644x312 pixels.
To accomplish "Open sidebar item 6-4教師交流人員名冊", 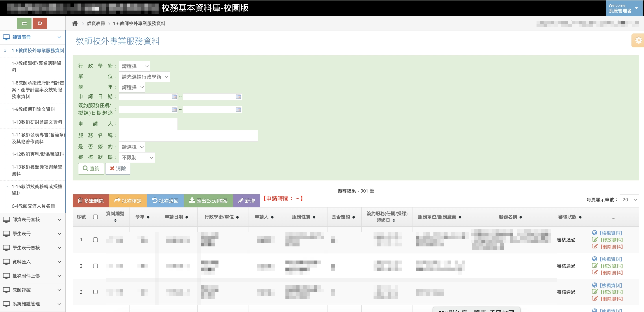I will (33, 206).
